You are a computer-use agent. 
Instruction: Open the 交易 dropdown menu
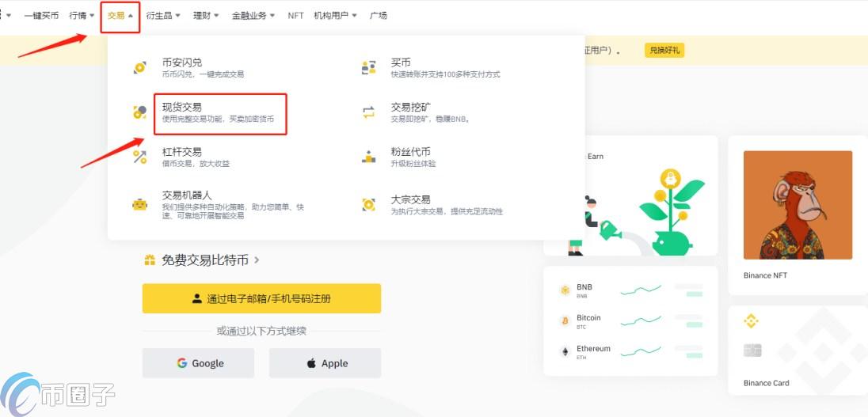click(x=120, y=16)
